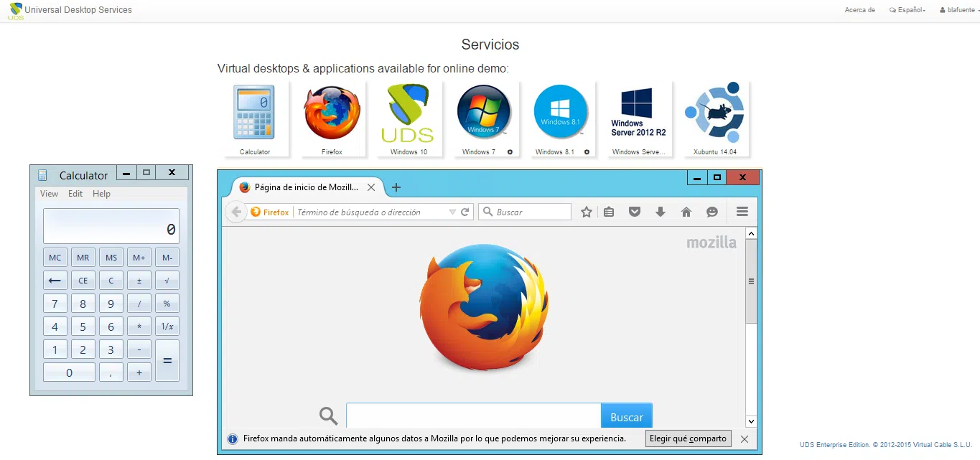Screen dimensions: 980x460
Task: Click the gear next to Windows 8.1
Action: (587, 152)
